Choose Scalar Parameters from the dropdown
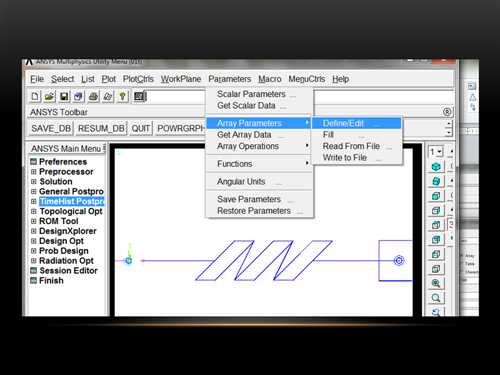The height and width of the screenshot is (375, 500). tap(259, 94)
